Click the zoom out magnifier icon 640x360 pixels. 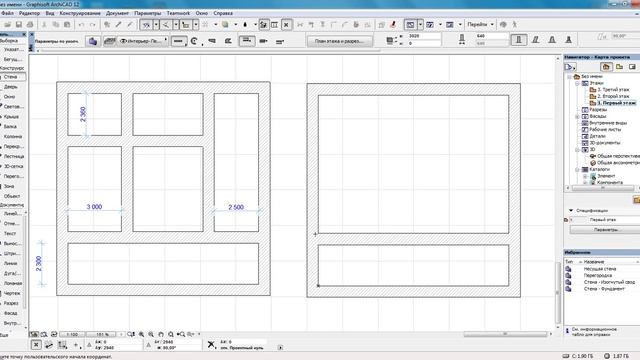pos(151,334)
